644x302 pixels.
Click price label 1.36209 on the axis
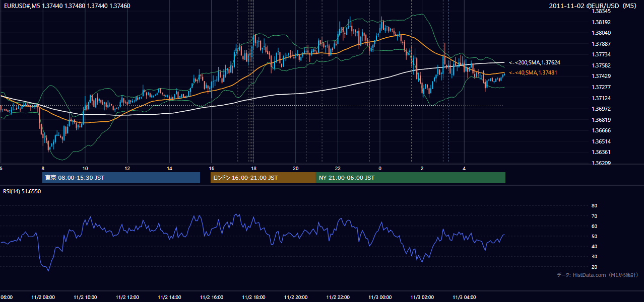point(601,163)
